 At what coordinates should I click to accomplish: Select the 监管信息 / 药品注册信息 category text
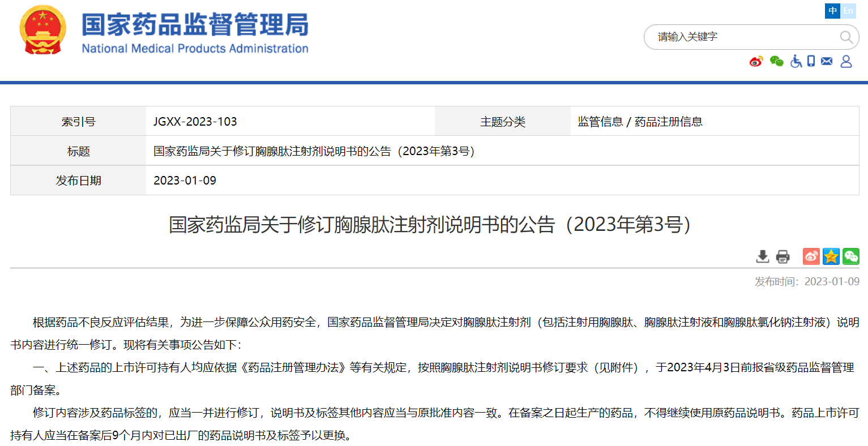pos(640,122)
